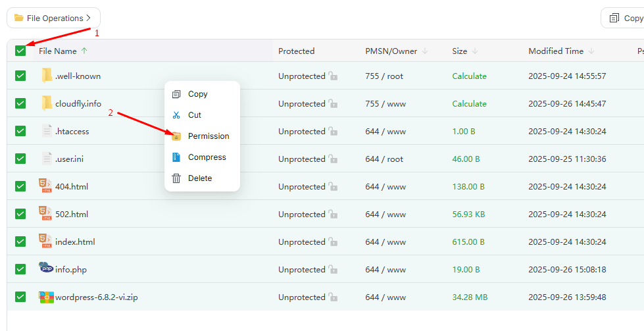644x331 pixels.
Task: Uncheck the select-all checkbox in header
Action: [20, 51]
